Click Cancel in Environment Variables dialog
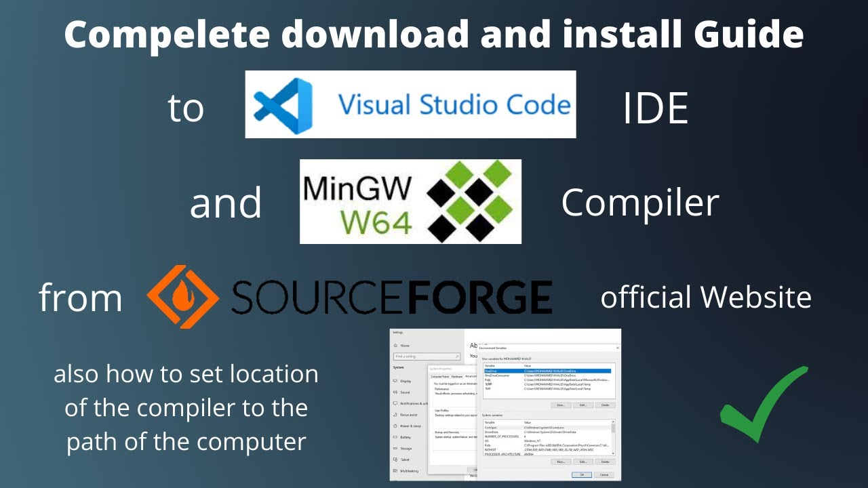The image size is (868, 488). tap(604, 474)
